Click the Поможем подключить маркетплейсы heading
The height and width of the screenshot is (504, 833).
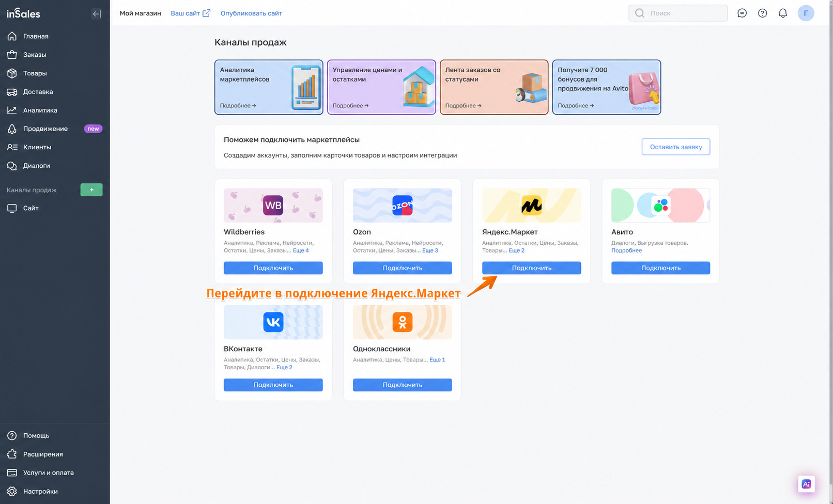(x=291, y=139)
